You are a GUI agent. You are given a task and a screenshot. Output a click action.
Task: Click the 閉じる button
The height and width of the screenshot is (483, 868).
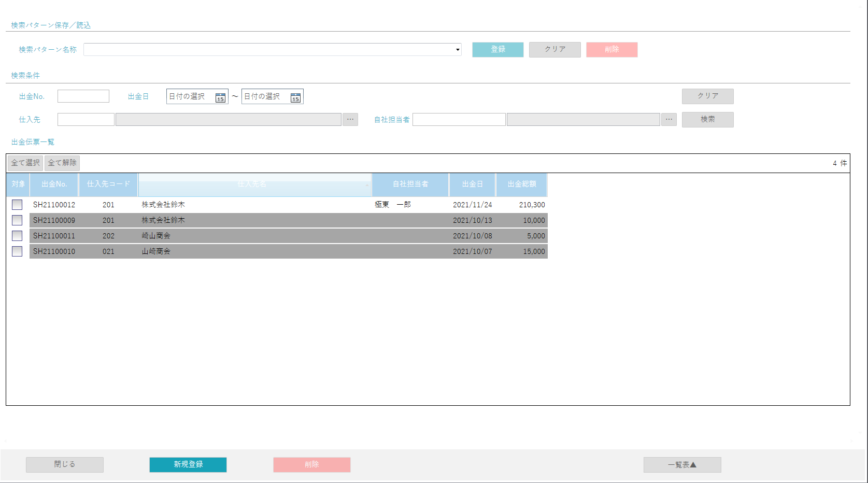point(65,465)
